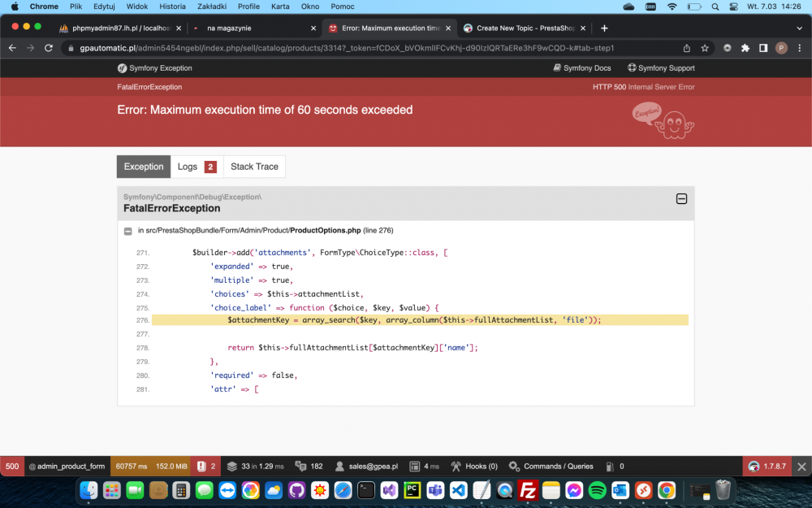This screenshot has width=812, height=508.
Task: Open Outlook from the dock
Action: (620, 490)
